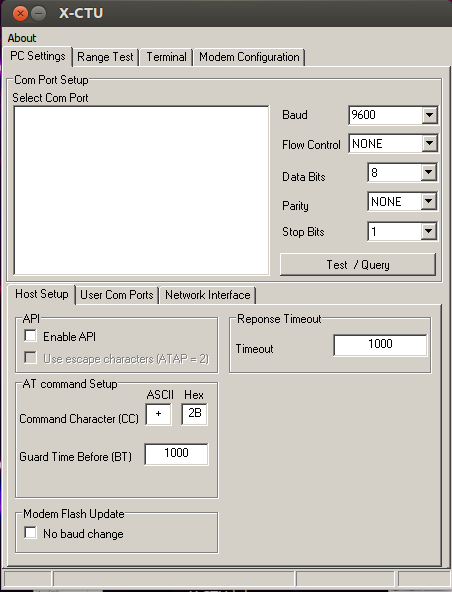
Task: Click the Timeout input field
Action: [x=380, y=344]
